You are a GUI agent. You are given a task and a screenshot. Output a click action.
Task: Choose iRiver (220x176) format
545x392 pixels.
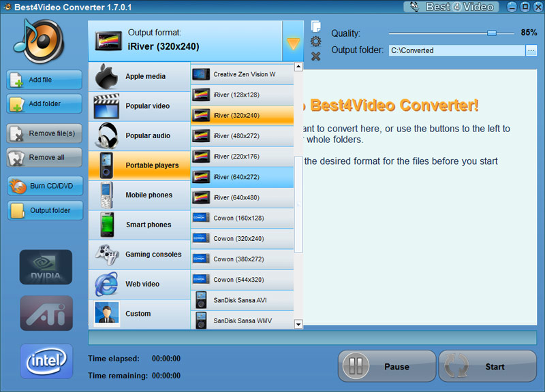pyautogui.click(x=243, y=157)
